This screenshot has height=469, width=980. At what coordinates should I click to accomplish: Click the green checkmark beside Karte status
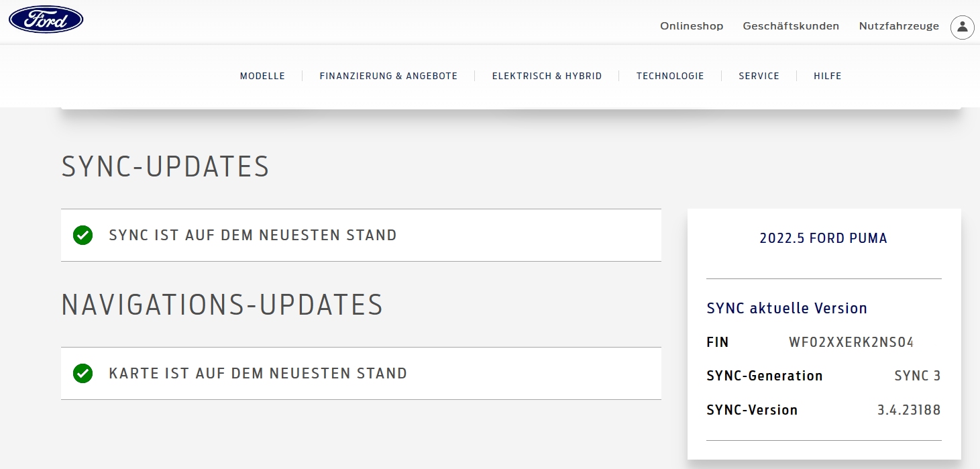point(83,374)
